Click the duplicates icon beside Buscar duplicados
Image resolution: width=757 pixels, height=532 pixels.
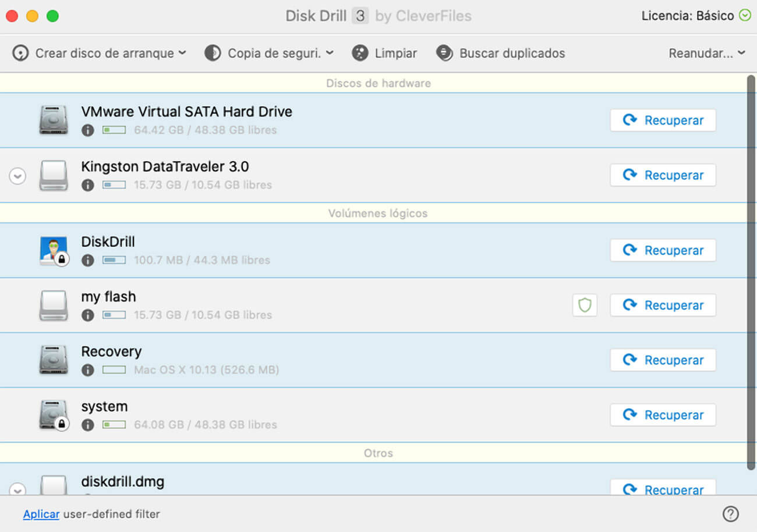point(444,53)
